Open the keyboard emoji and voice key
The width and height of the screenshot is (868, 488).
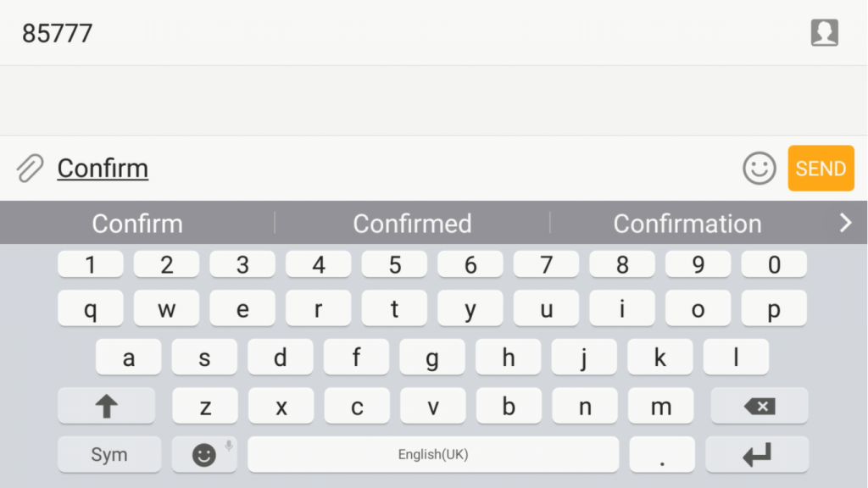click(204, 454)
